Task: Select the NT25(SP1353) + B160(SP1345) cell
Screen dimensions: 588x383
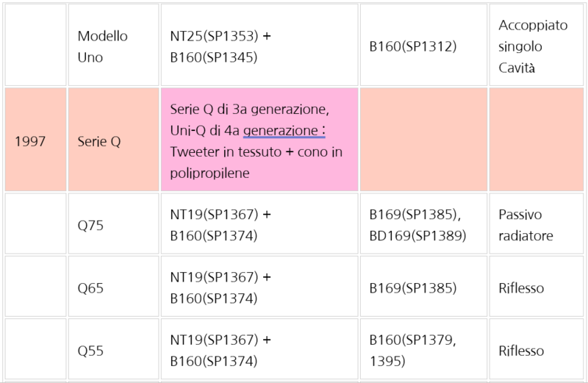Action: click(259, 46)
